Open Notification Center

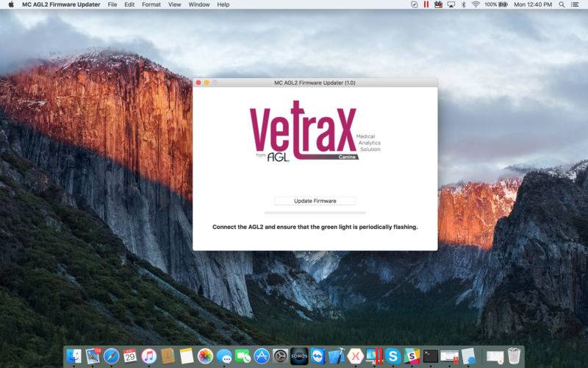(x=575, y=4)
